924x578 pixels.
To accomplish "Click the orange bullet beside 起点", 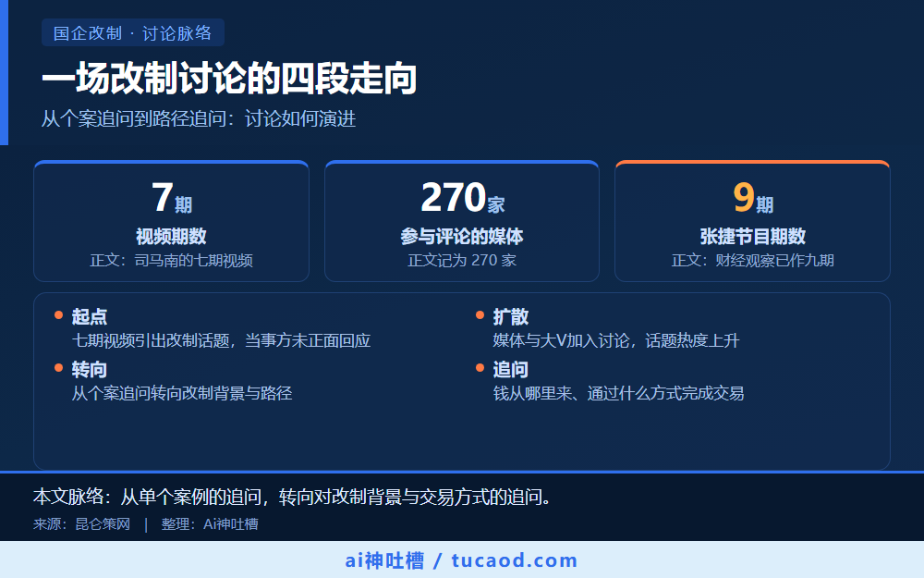I will (58, 315).
